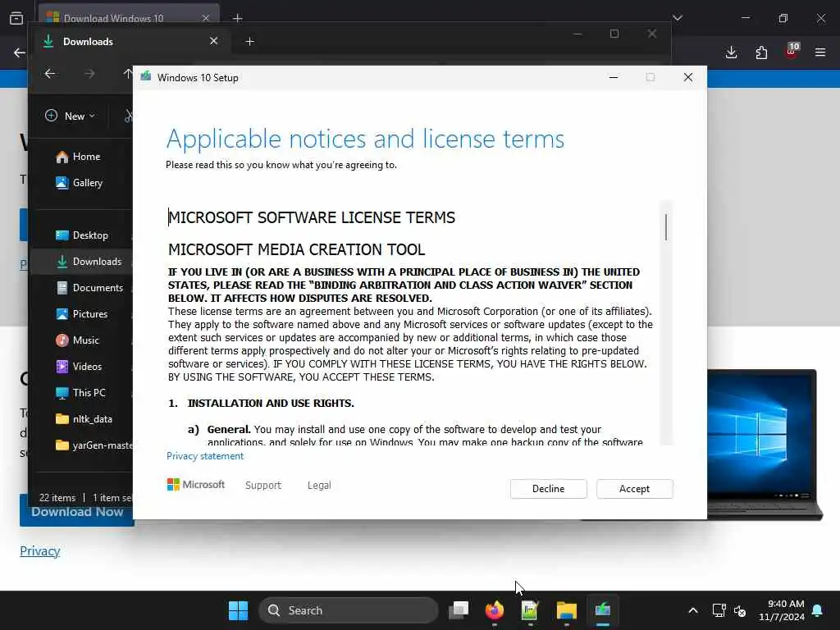
Task: Open Firefox from the taskbar
Action: pos(495,610)
